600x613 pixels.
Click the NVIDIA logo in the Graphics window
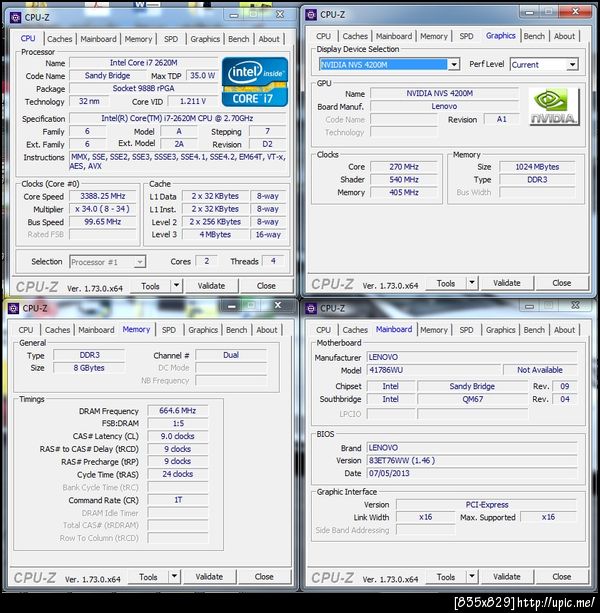(x=554, y=106)
